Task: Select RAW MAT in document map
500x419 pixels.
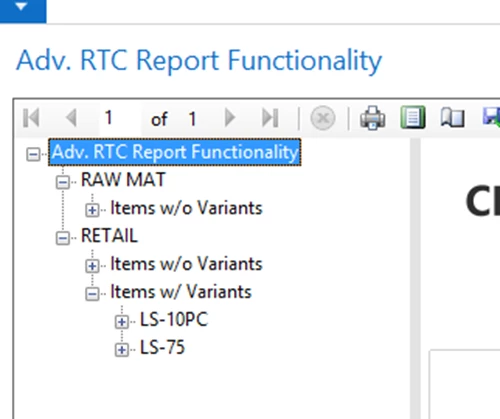Action: pyautogui.click(x=123, y=180)
